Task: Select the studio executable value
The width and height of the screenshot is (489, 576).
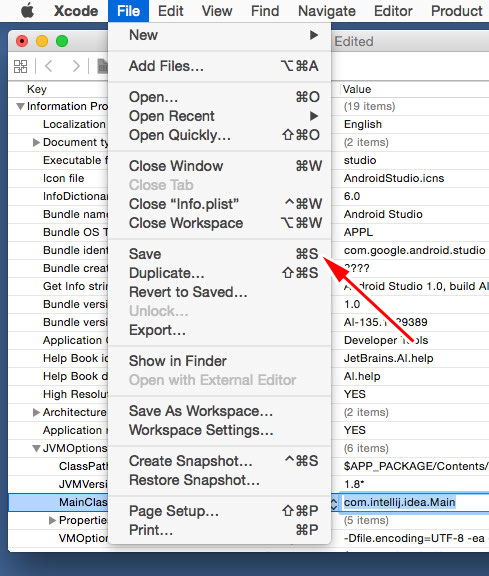Action: coord(360,160)
